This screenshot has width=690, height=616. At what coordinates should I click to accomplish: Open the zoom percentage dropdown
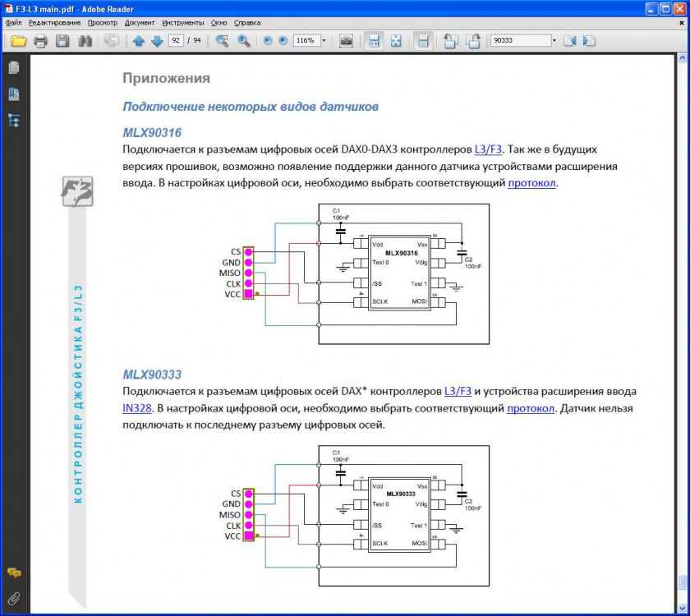[324, 41]
